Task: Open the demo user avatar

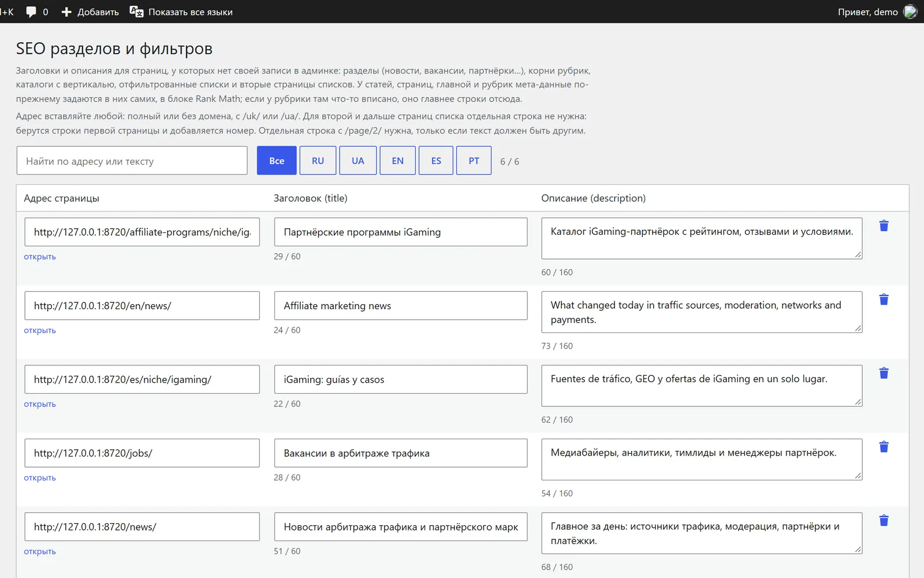Action: 910,12
